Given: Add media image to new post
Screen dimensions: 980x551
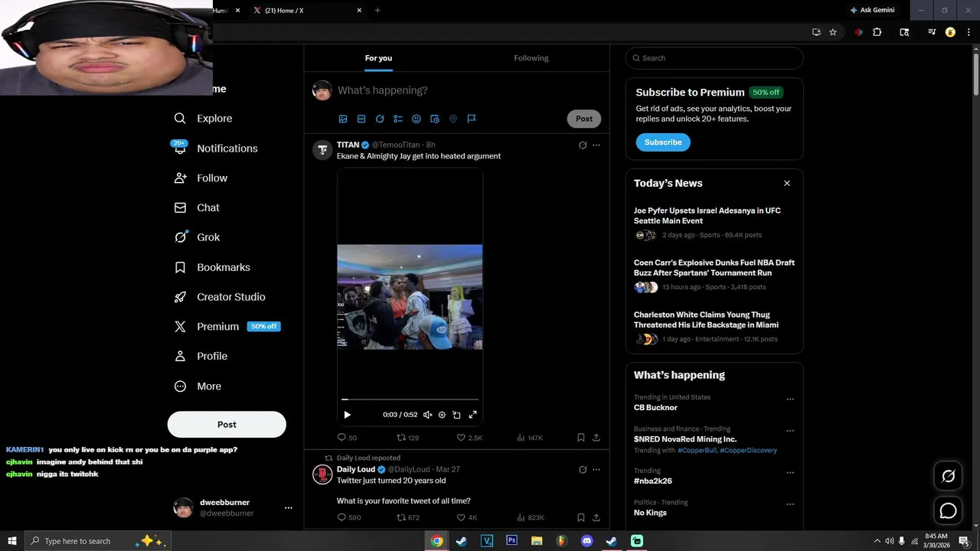Looking at the screenshot, I should pyautogui.click(x=343, y=119).
